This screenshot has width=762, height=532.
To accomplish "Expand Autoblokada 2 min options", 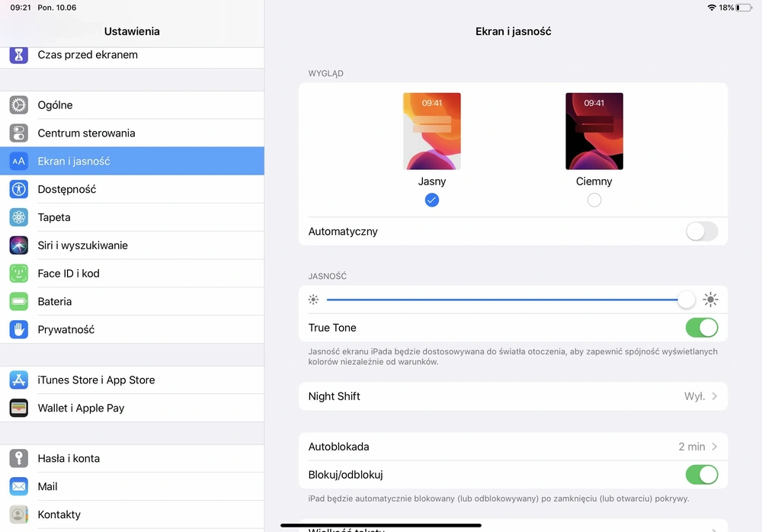I will [x=513, y=447].
